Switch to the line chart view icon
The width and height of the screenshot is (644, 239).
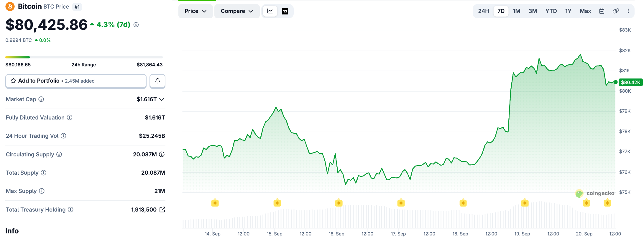(270, 11)
